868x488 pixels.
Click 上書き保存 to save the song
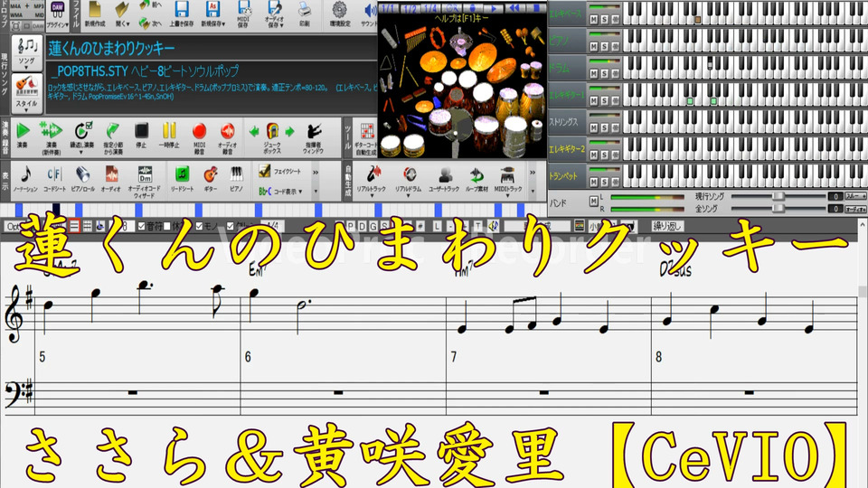coord(182,14)
